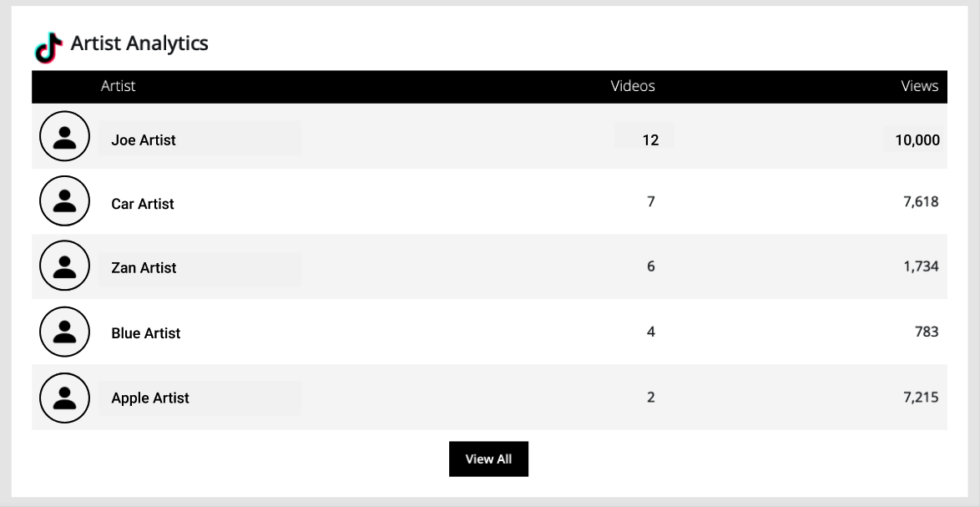This screenshot has width=980, height=507.
Task: Select Blue Artist's profile avatar icon
Action: point(64,332)
